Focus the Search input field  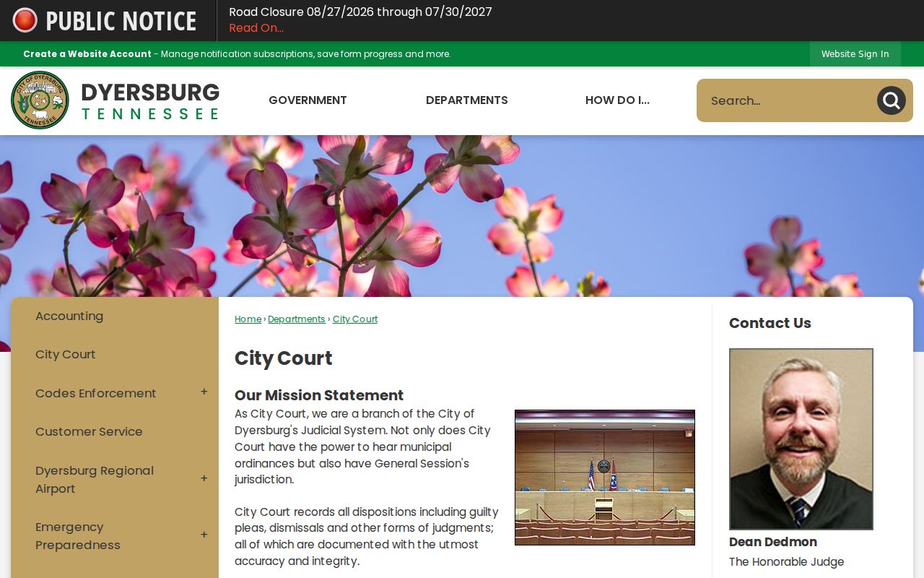[x=787, y=100]
